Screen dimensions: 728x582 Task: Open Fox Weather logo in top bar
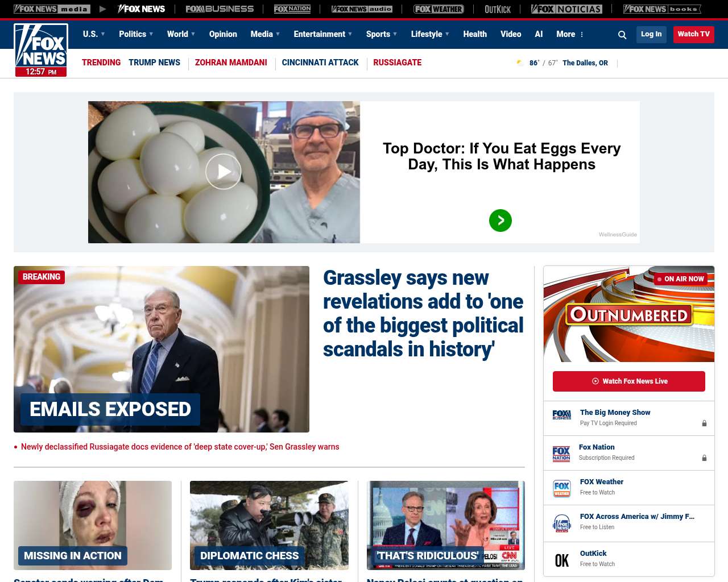tap(439, 9)
